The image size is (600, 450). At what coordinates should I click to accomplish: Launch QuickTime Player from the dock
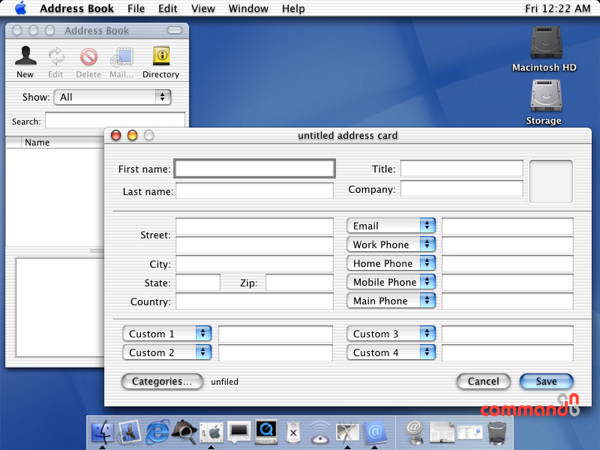266,432
